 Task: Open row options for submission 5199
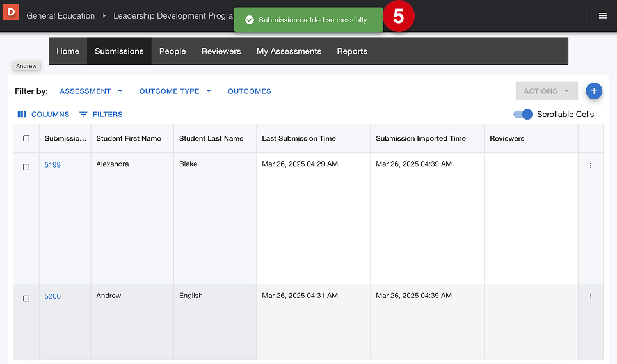point(590,166)
